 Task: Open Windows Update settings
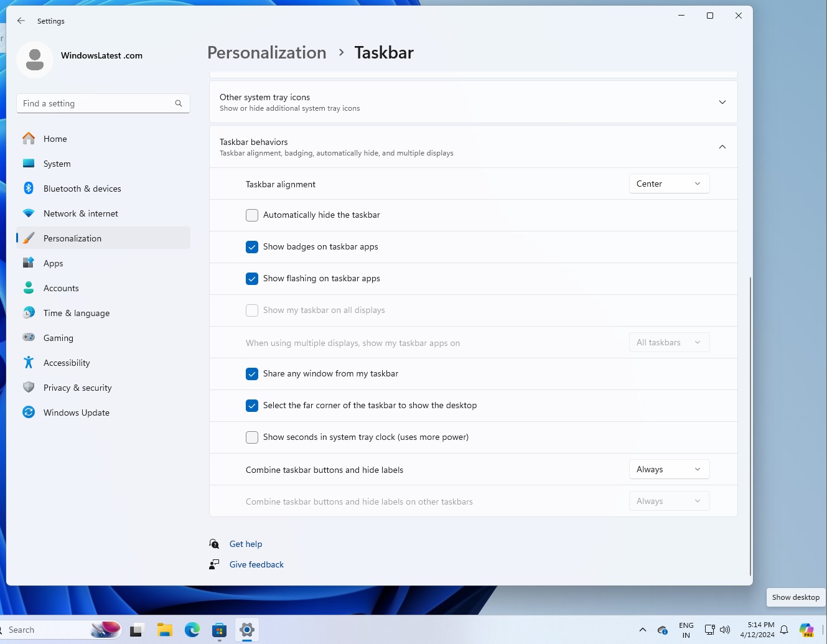click(76, 412)
